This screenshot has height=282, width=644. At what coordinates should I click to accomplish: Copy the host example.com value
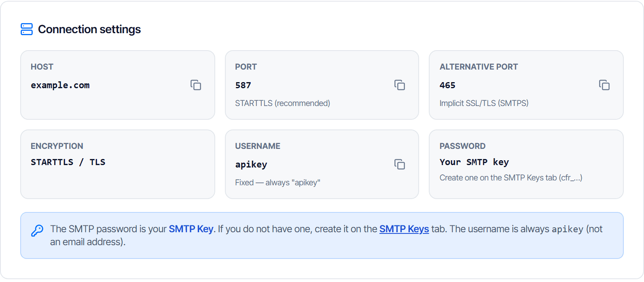pyautogui.click(x=196, y=85)
